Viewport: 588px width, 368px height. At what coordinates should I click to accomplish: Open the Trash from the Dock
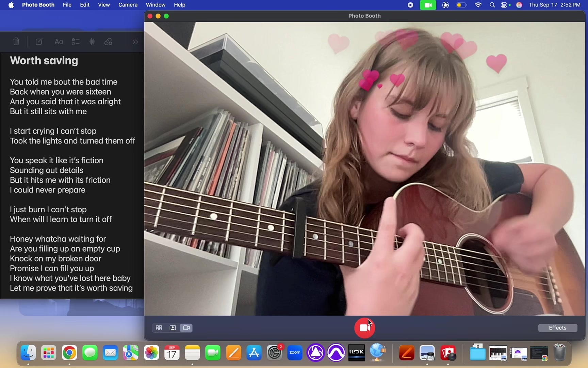tap(560, 353)
